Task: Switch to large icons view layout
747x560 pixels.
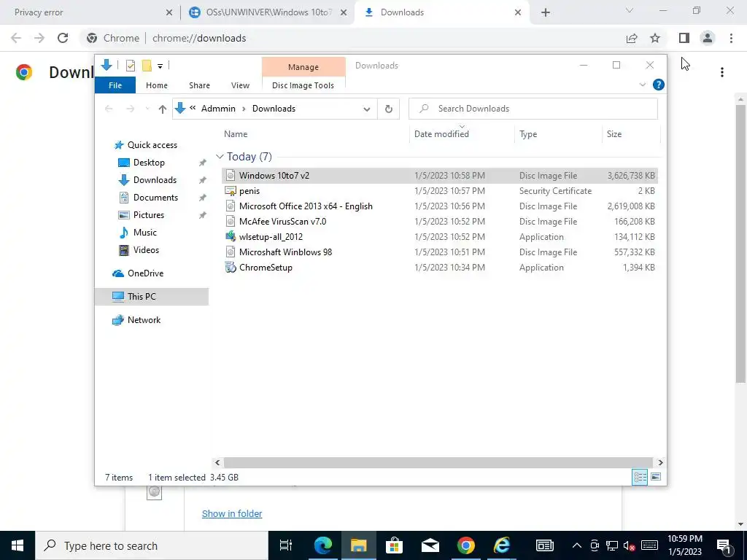Action: (x=656, y=477)
